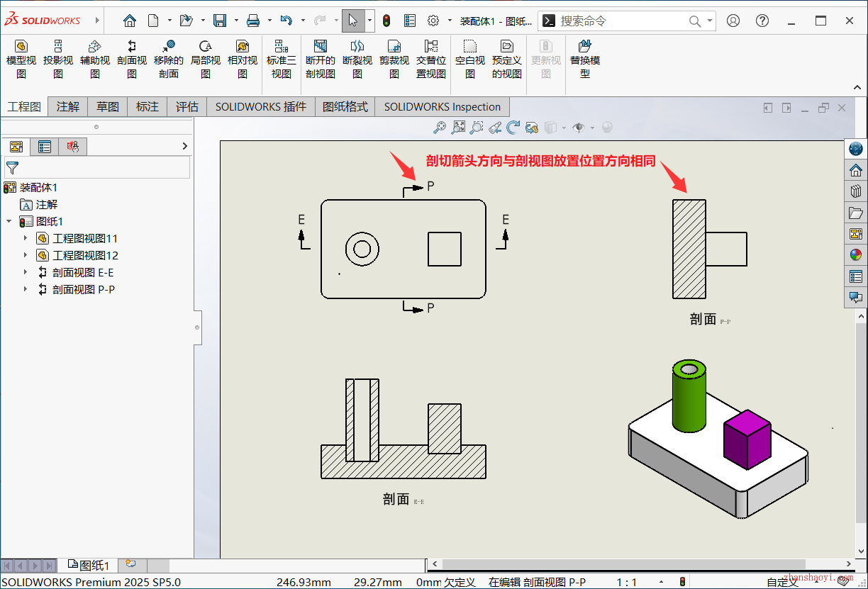Switch to the 评估 tab
This screenshot has width=868, height=589.
(187, 107)
